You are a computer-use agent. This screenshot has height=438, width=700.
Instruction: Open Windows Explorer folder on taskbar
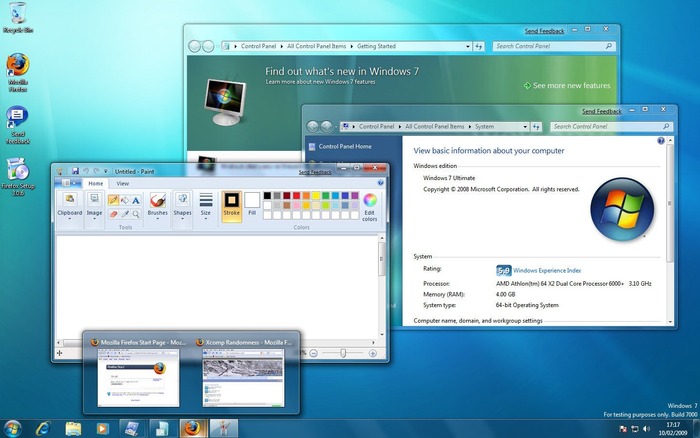click(x=73, y=429)
